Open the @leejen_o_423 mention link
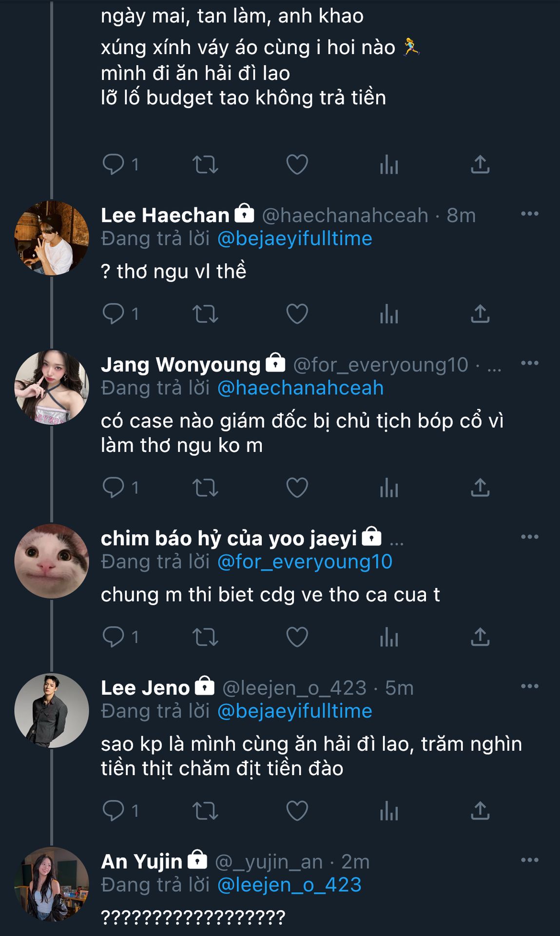This screenshot has width=560, height=936. (289, 885)
